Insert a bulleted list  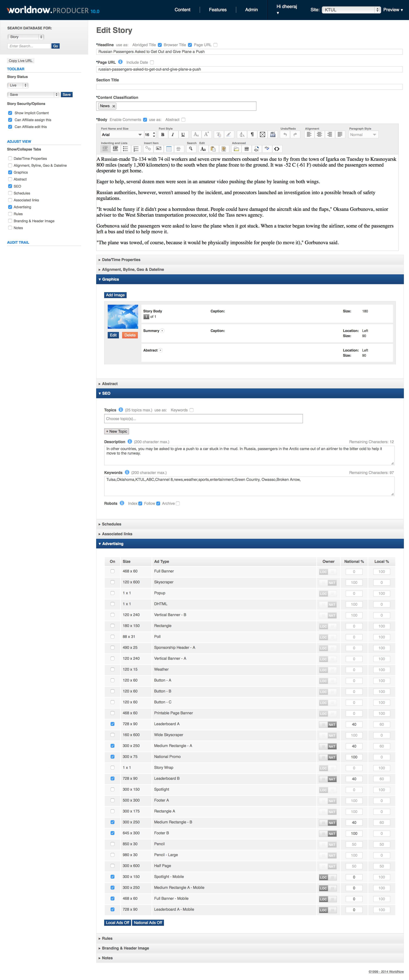click(x=125, y=149)
